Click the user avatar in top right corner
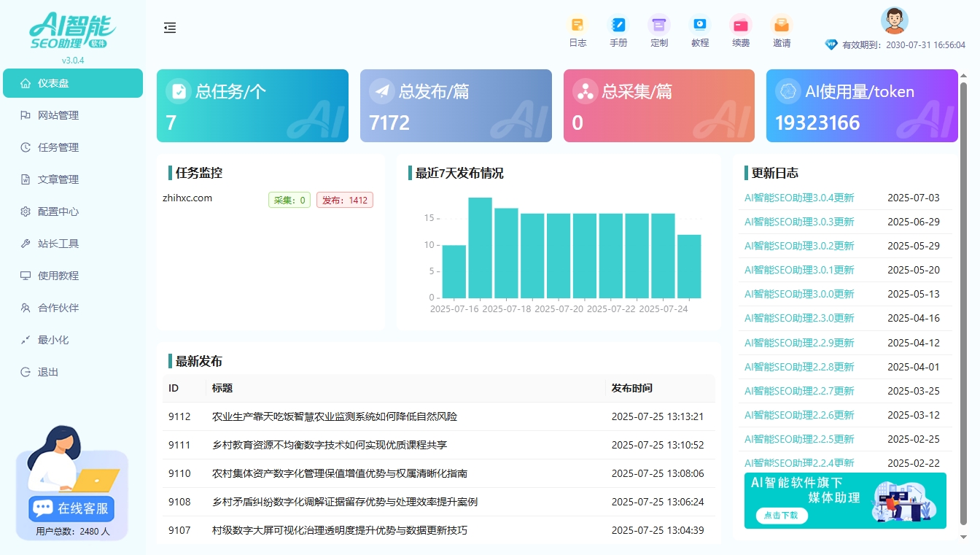The image size is (980, 555). point(893,20)
